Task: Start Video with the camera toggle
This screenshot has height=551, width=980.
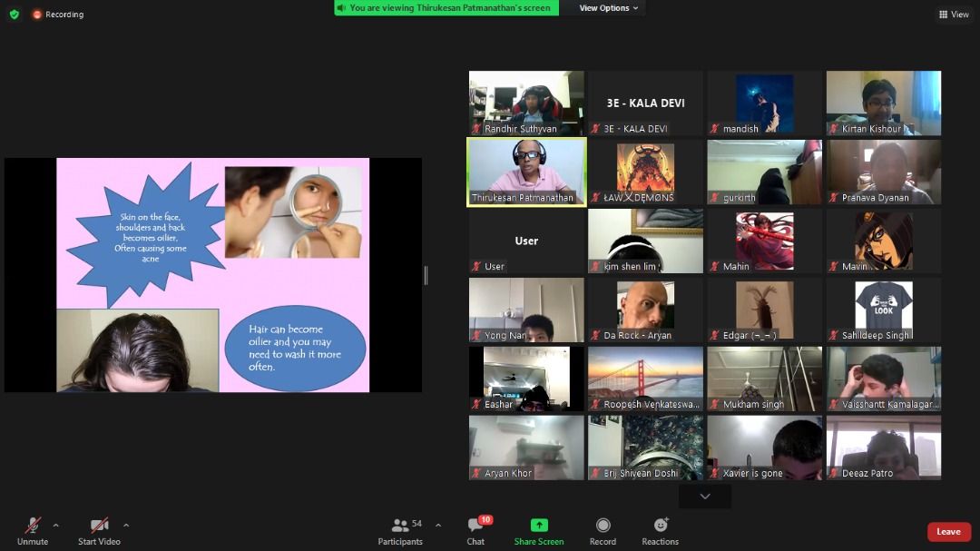Action: pyautogui.click(x=100, y=526)
